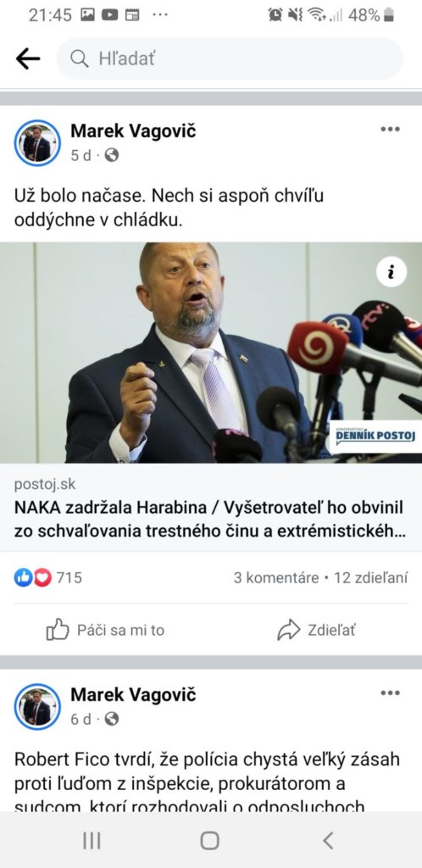Tap the thumbs-up icon for Páči sa mi to

pos(58,630)
